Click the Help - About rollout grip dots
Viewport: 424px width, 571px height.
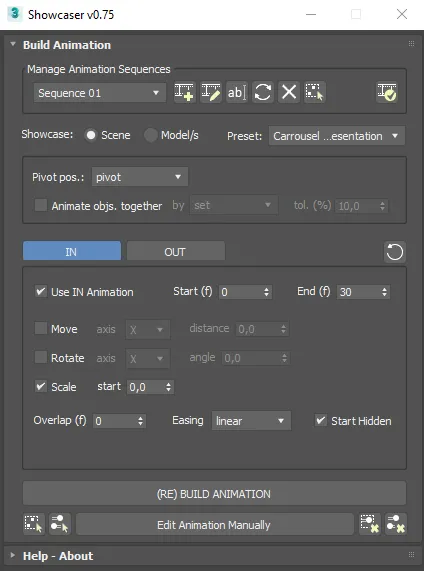click(412, 555)
